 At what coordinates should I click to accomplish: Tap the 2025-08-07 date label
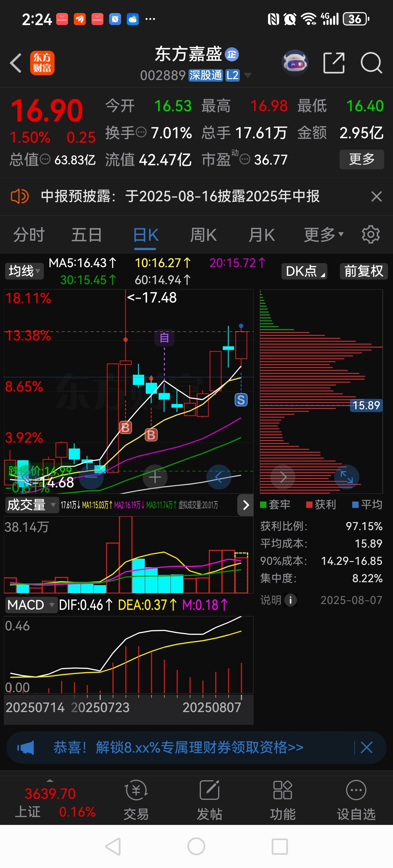click(351, 600)
